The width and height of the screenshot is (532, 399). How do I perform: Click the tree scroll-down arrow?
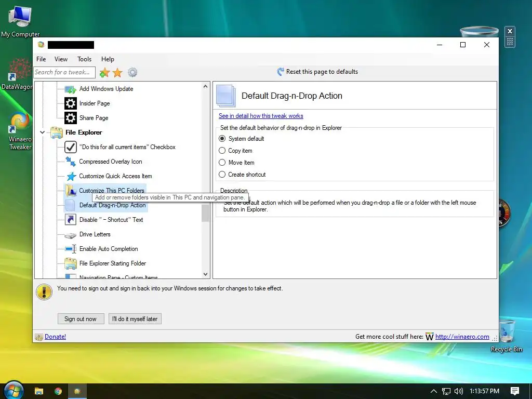(x=205, y=274)
